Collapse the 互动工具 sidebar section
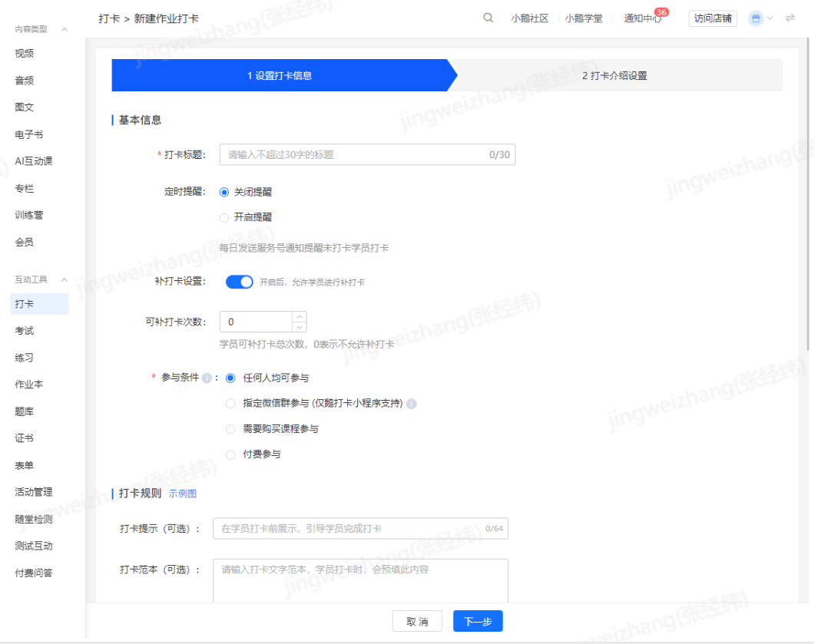The image size is (814, 644). pos(65,280)
